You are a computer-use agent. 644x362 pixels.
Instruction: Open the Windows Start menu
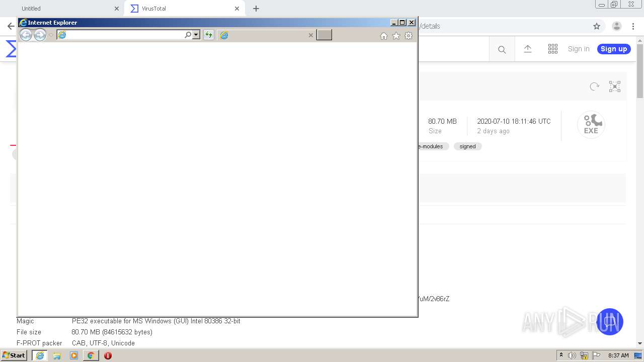(x=14, y=355)
